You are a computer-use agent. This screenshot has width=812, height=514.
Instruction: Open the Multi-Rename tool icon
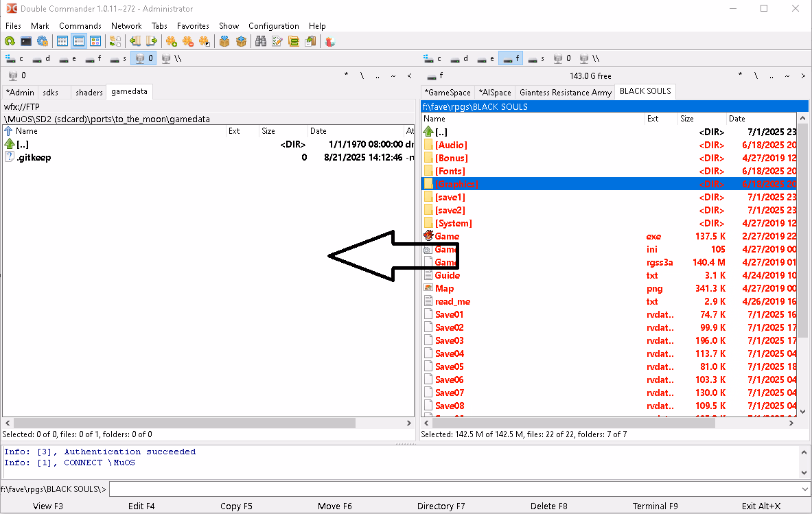[277, 41]
